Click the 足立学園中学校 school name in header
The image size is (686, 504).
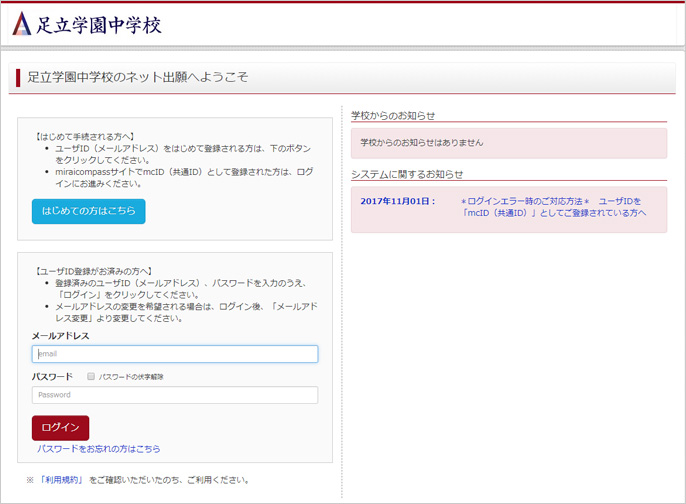98,25
